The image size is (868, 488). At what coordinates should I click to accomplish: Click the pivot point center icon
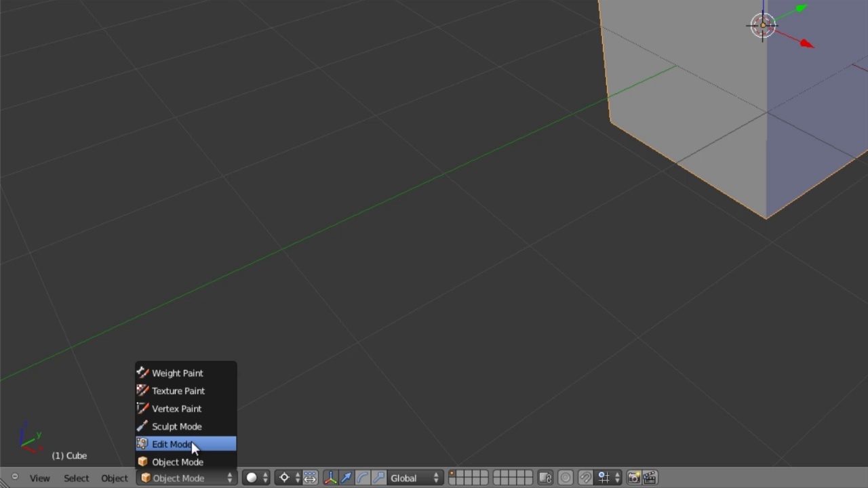284,477
